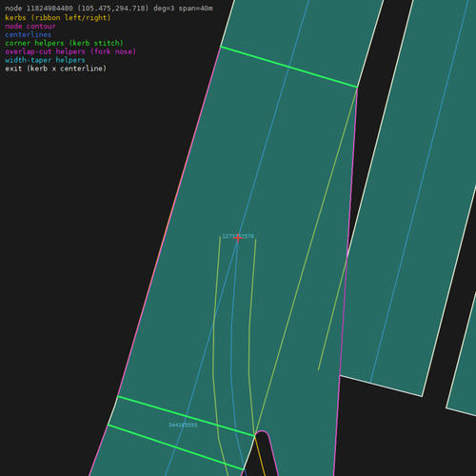This screenshot has height=476, width=476.
Task: Click the 'exit (kerb x centerline)' legend entry
Action: click(56, 69)
